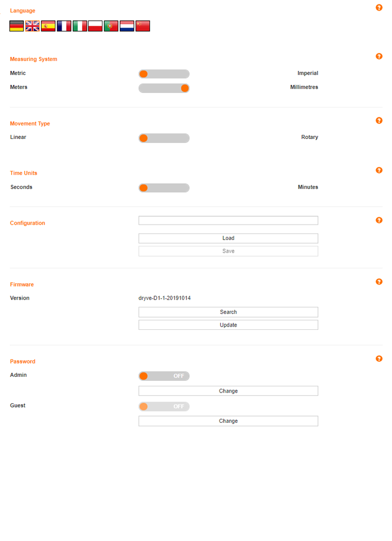This screenshot has width=392, height=541.
Task: View help for the Firmware section
Action: [x=379, y=282]
